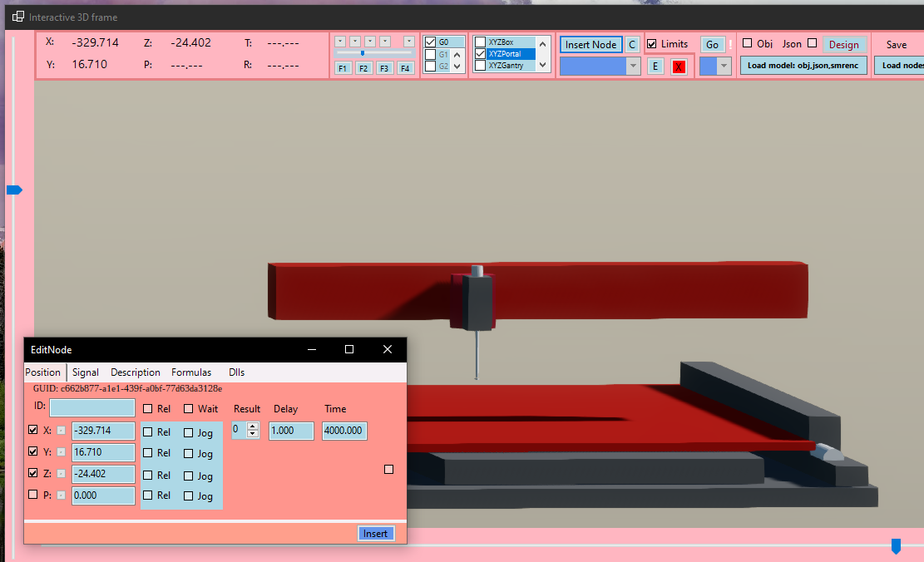Click the bottom horizontal slider blue thumb
Screen dimensions: 924x562
tap(896, 546)
